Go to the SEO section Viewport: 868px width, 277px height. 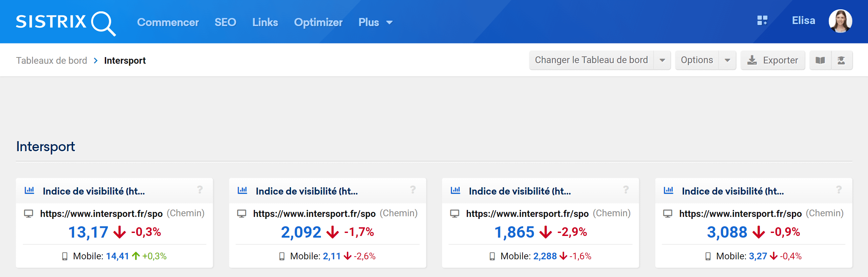coord(225,22)
